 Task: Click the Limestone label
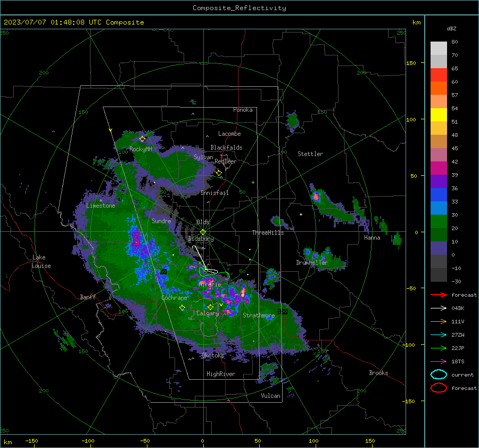click(101, 206)
